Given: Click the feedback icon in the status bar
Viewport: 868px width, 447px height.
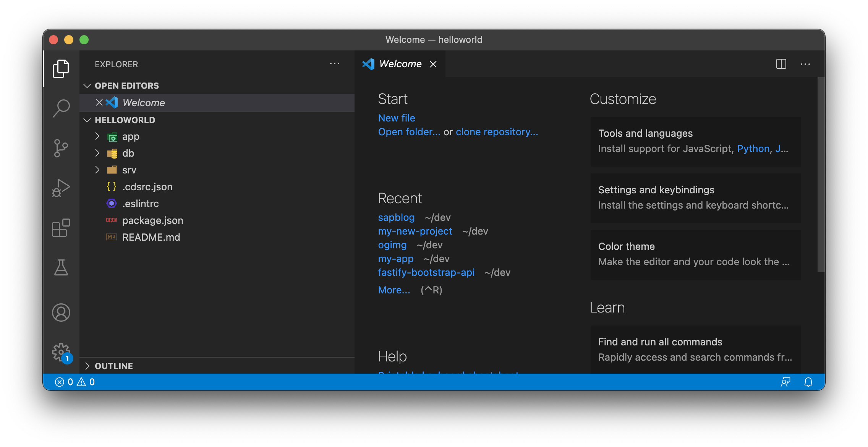Looking at the screenshot, I should coord(785,382).
